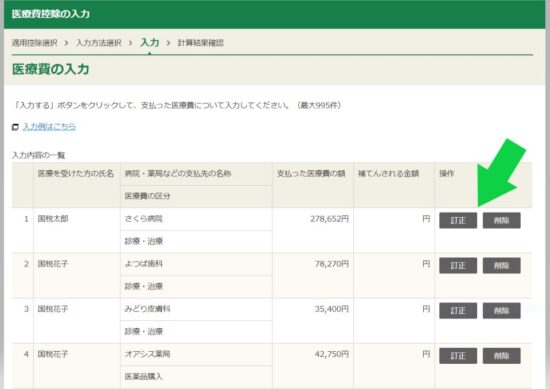The image size is (550, 389).
Task: Select 国税花子 in the オアシス薬局 row
Action: pos(53,354)
